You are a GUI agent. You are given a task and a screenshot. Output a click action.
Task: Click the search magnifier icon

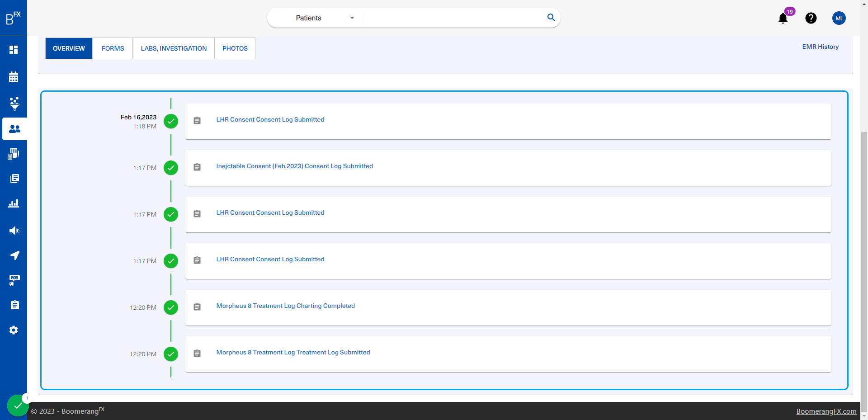(x=551, y=17)
